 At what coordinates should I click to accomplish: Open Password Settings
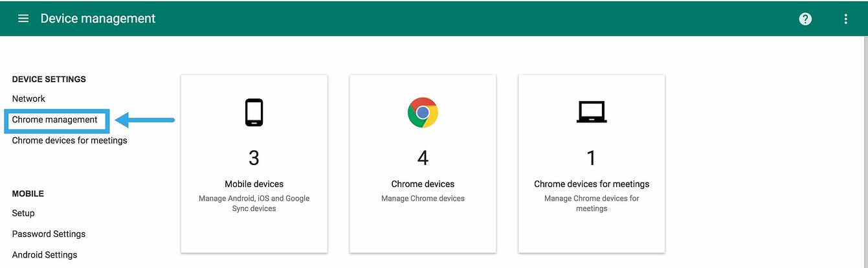pyautogui.click(x=49, y=234)
